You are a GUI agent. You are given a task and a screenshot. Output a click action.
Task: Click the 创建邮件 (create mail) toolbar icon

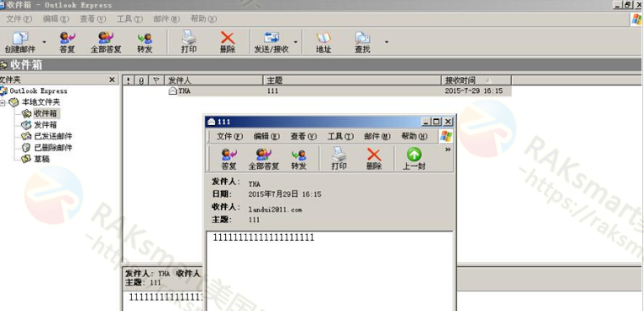pos(19,42)
